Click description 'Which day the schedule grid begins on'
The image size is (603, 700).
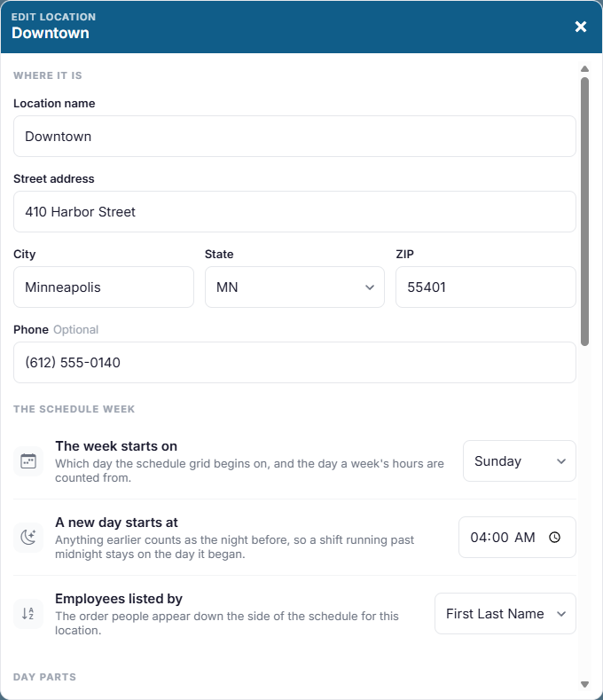[x=249, y=470]
